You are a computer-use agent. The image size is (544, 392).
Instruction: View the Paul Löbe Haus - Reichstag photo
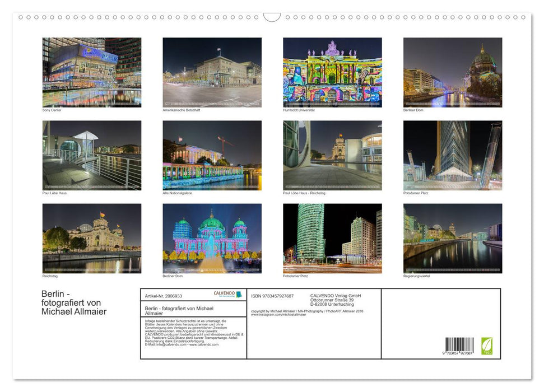point(332,155)
